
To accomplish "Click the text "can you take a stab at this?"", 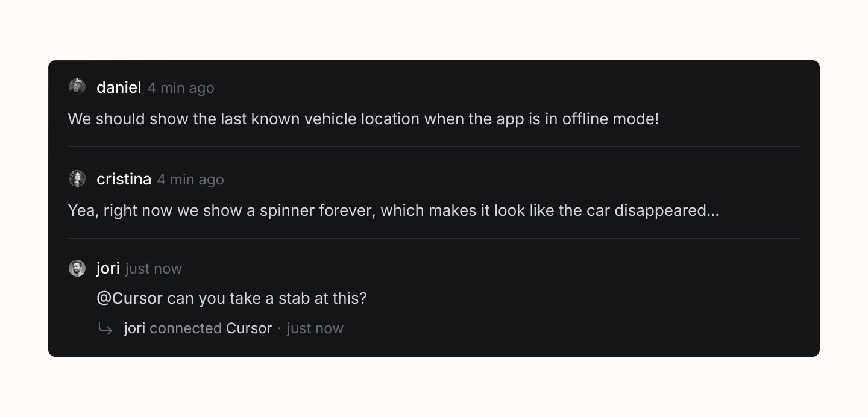I will click(267, 298).
